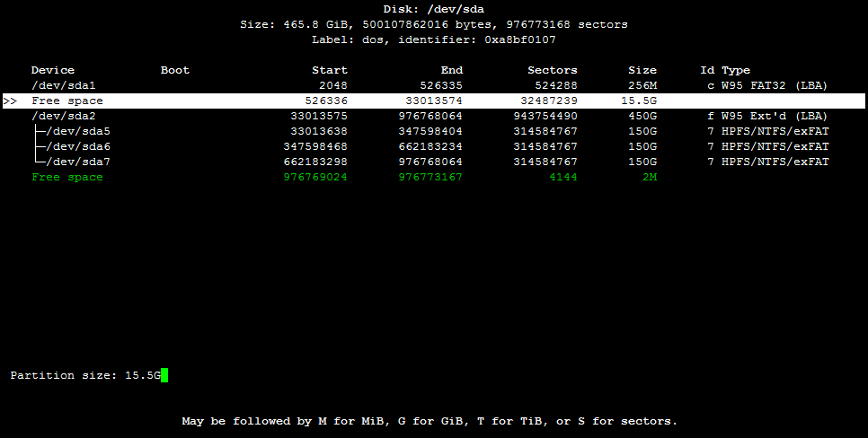868x438 pixels.
Task: Click the Disk: /dev/sda title
Action: click(x=434, y=9)
